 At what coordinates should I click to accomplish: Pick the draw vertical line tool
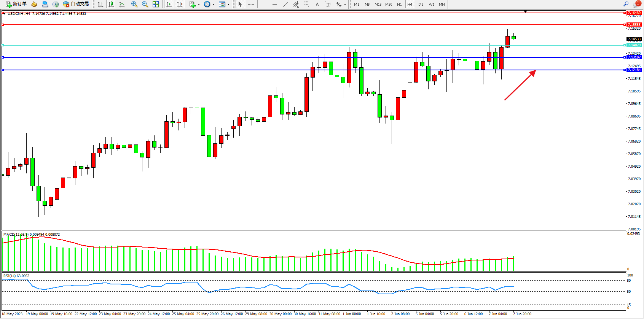(264, 4)
